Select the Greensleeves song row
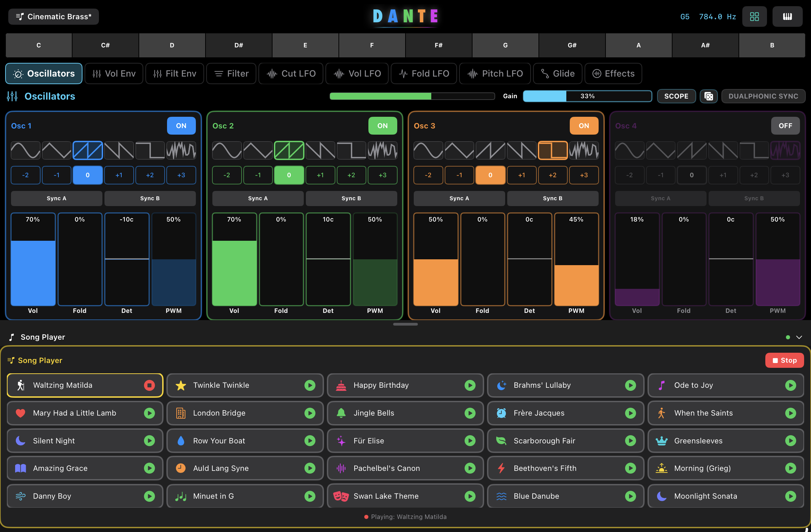 (726, 441)
